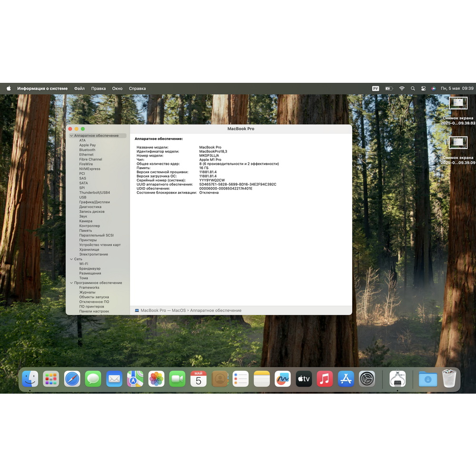Click the MacBookPro18,3 model identifier value

213,151
